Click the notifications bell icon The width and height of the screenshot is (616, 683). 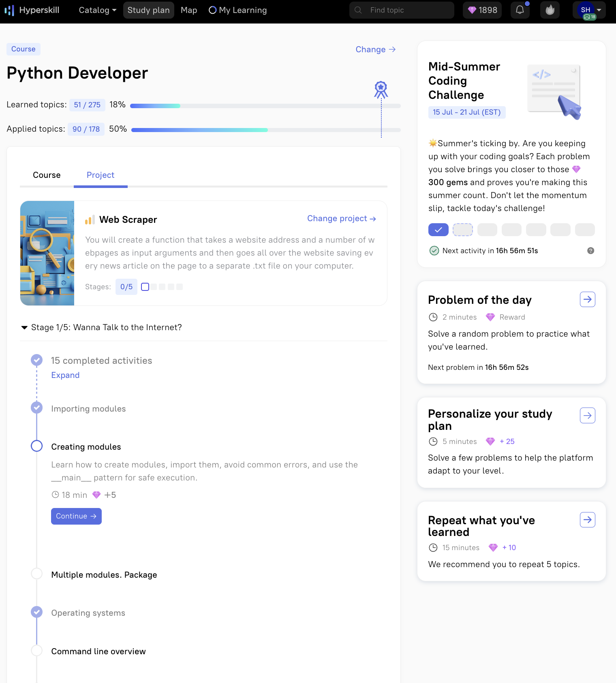(520, 10)
